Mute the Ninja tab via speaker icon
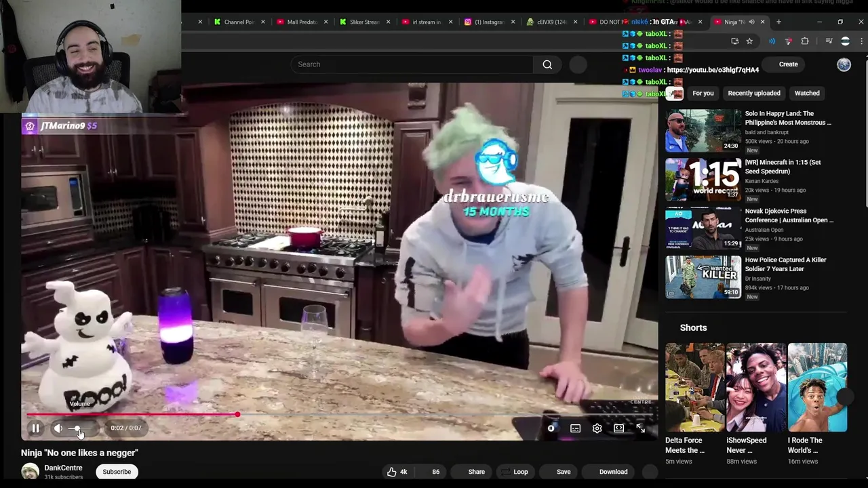 [x=751, y=22]
